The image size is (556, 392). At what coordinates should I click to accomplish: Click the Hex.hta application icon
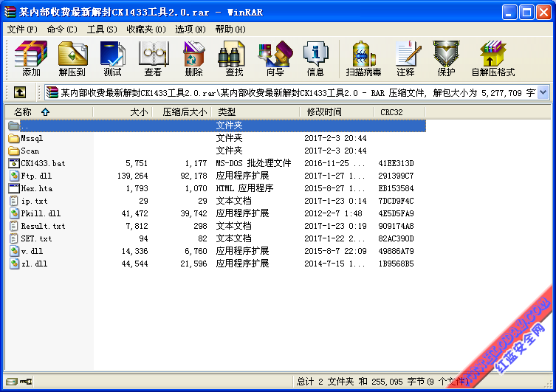coord(13,188)
